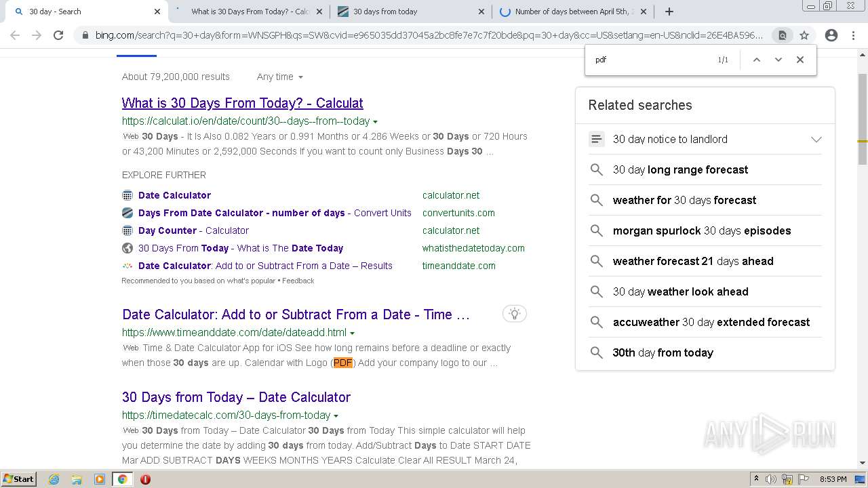Expand '30 day notice to landlord' chevron
The height and width of the screenshot is (488, 868).
(816, 139)
